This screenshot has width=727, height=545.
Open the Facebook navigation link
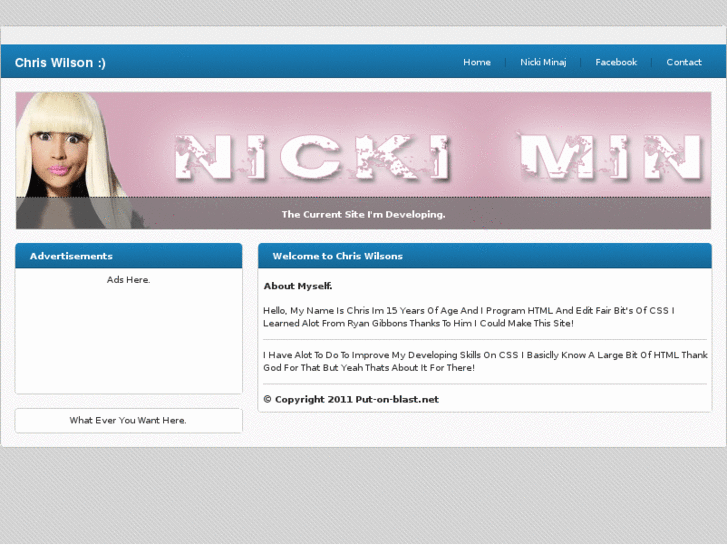[x=616, y=62]
